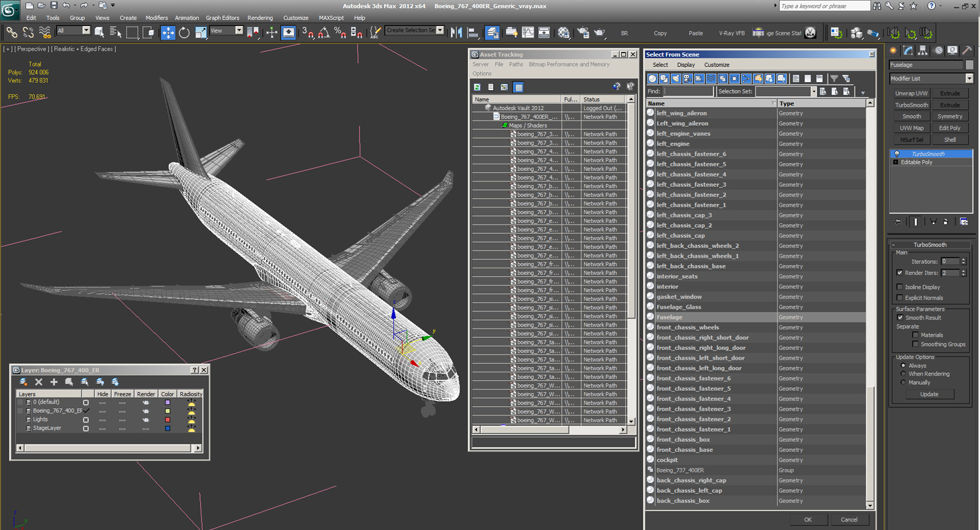The height and width of the screenshot is (530, 980).
Task: Open the Display command panel tab
Action: click(x=953, y=50)
